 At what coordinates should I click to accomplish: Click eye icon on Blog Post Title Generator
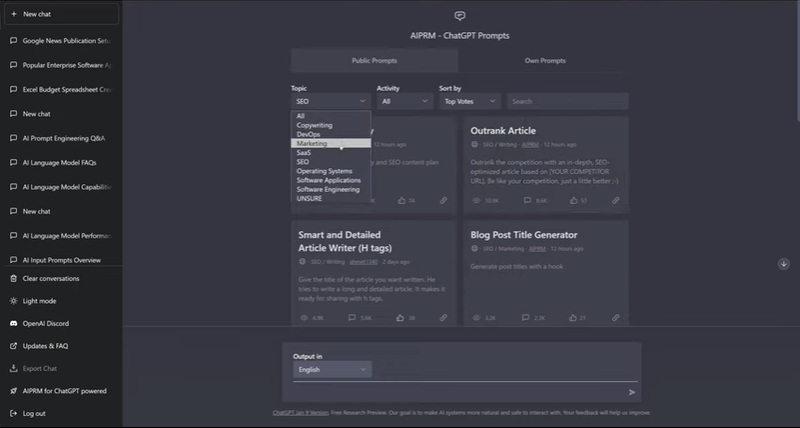click(477, 318)
